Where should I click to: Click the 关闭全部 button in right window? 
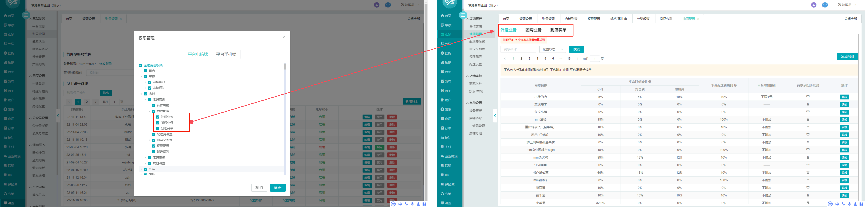851,19
